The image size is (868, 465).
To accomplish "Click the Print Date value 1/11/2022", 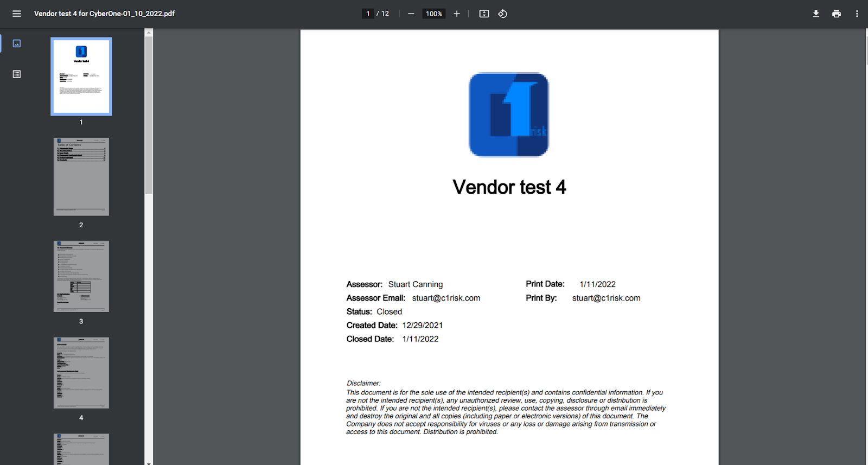I will [598, 284].
